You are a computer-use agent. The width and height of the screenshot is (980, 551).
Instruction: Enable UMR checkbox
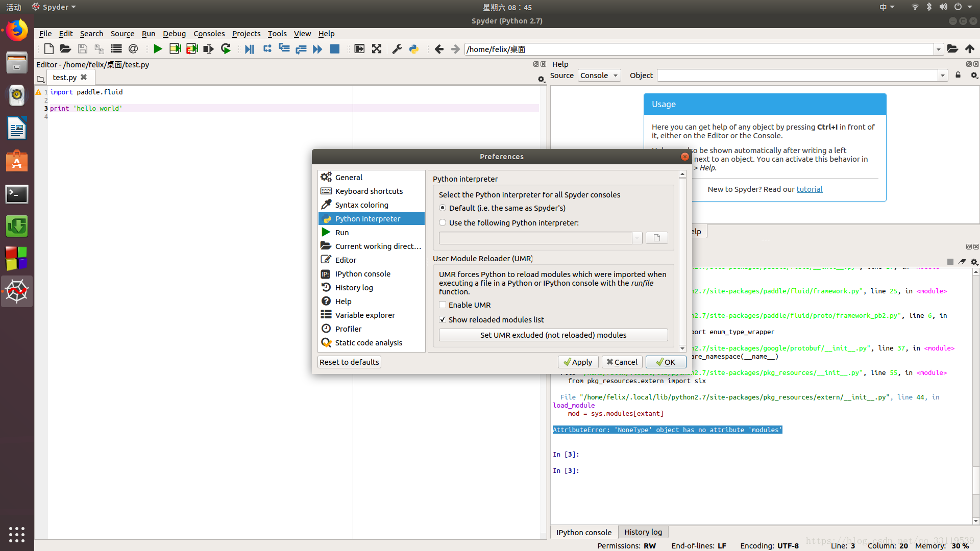[x=443, y=305]
